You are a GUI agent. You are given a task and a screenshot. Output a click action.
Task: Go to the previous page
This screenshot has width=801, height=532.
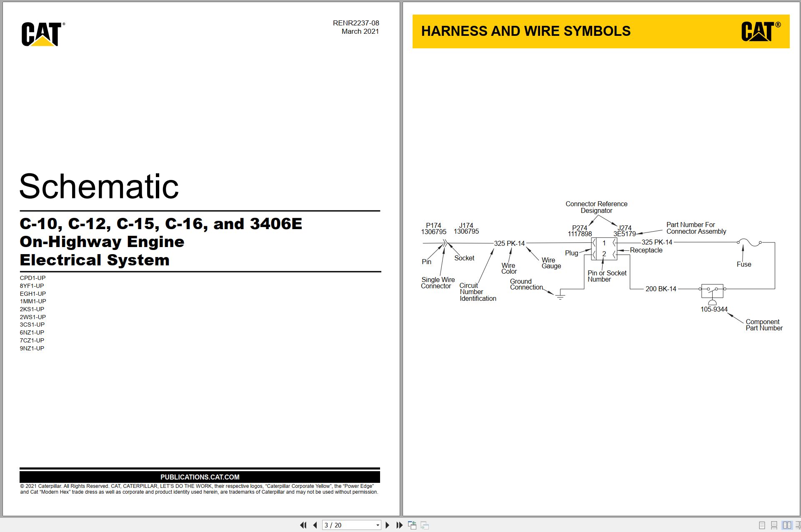point(315,525)
